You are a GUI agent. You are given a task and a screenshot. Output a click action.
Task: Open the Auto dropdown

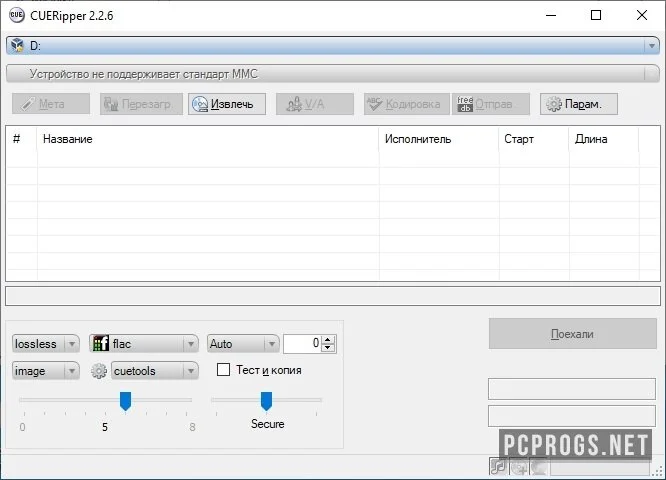coord(243,344)
